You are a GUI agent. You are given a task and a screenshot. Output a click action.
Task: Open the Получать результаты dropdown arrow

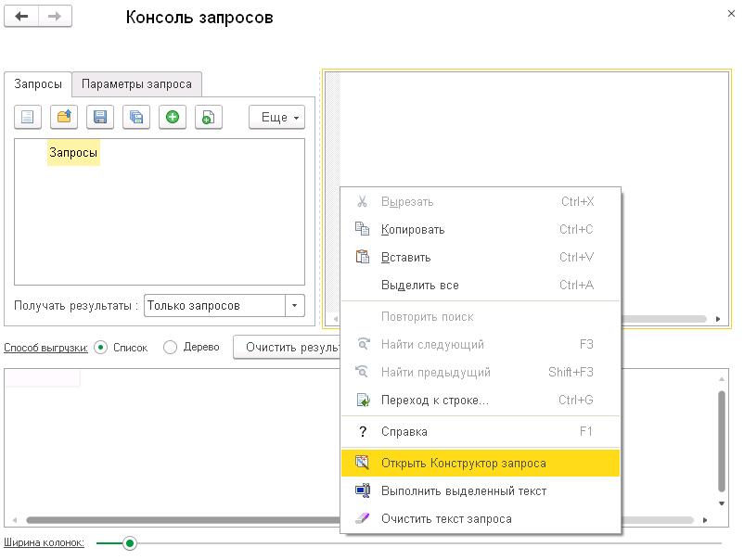tap(295, 306)
